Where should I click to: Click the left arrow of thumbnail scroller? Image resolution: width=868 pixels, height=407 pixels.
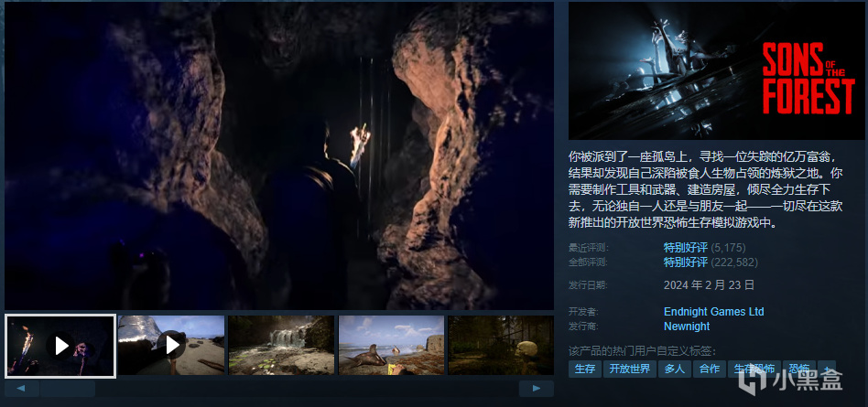pos(22,389)
